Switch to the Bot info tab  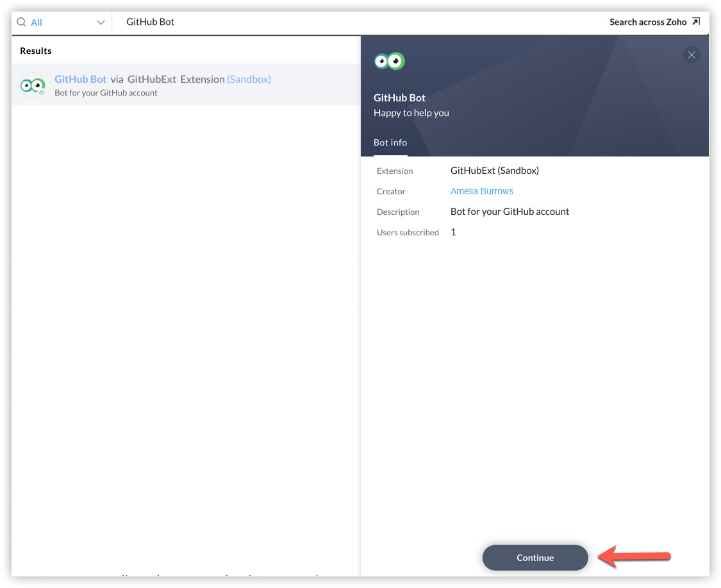(390, 143)
